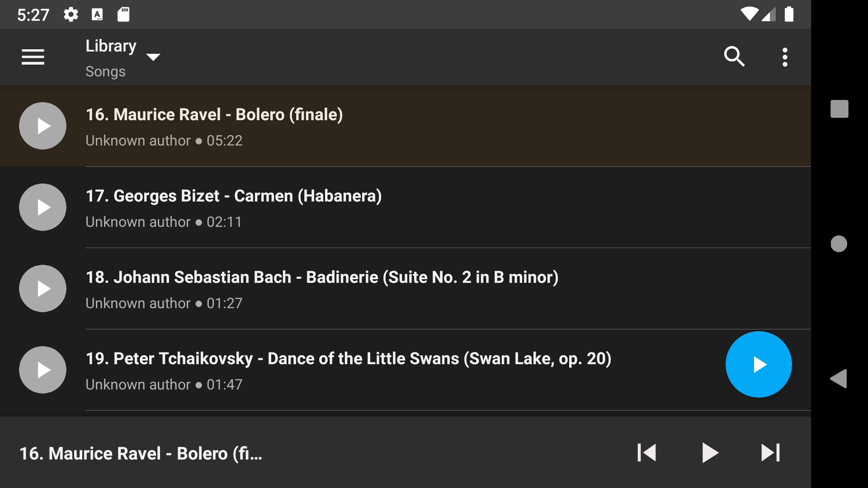868x488 pixels.
Task: Skip to the next track
Action: coord(770,453)
